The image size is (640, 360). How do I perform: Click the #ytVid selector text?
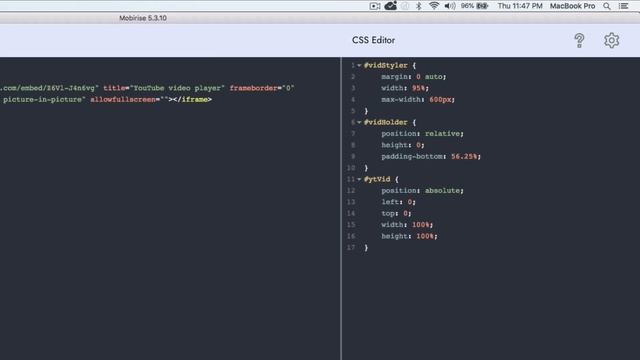pyautogui.click(x=377, y=179)
